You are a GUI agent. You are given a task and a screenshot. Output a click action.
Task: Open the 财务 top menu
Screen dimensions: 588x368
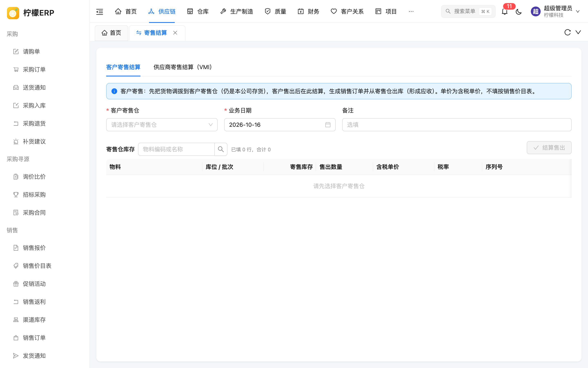[x=308, y=11]
